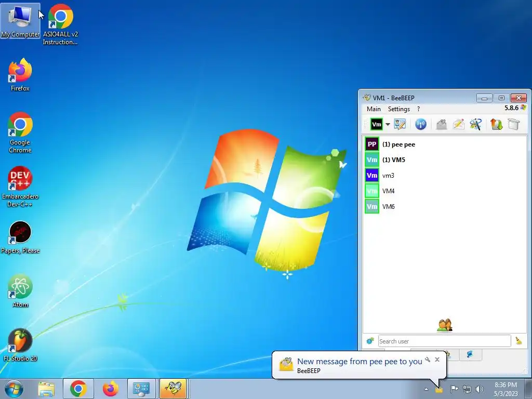Open Chrome from the taskbar
Screen dimensions: 532x399
coord(78,389)
